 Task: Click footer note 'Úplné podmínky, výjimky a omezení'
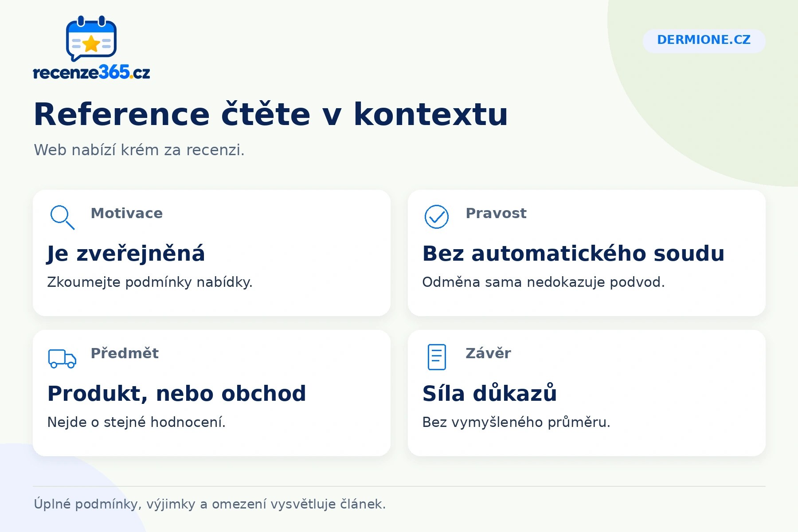point(151,504)
